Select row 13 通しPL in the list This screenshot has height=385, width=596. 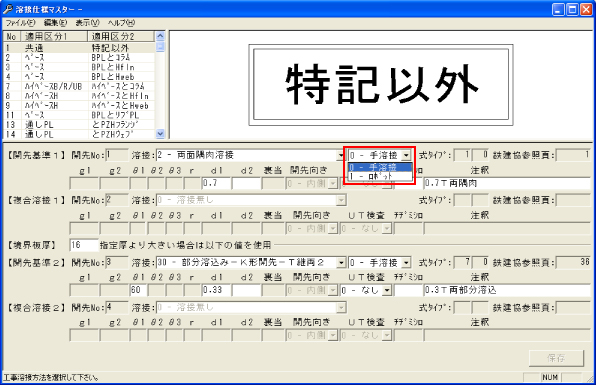click(79, 124)
